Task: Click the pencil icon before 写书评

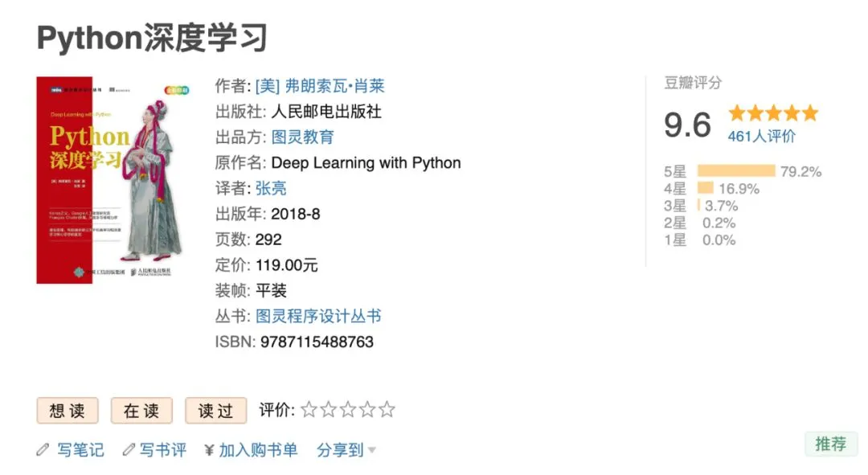Action: (129, 449)
